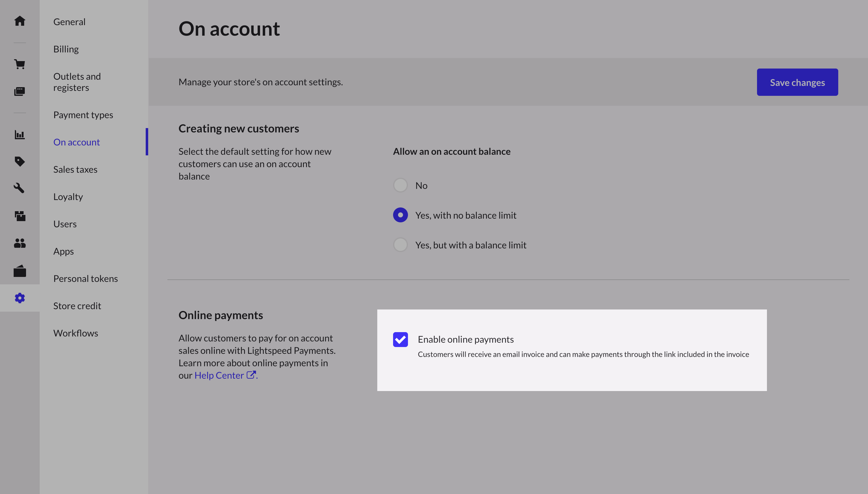Open the Sales taxes settings page

pyautogui.click(x=75, y=169)
